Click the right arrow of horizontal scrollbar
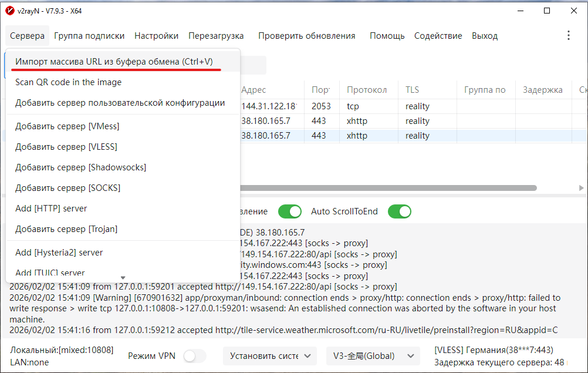The image size is (588, 373). coord(581,188)
